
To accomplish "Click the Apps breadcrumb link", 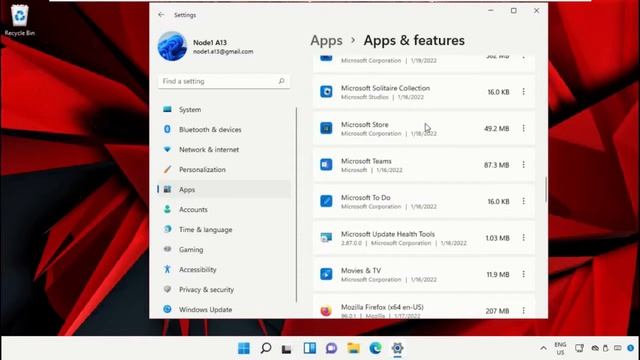I will (x=326, y=40).
